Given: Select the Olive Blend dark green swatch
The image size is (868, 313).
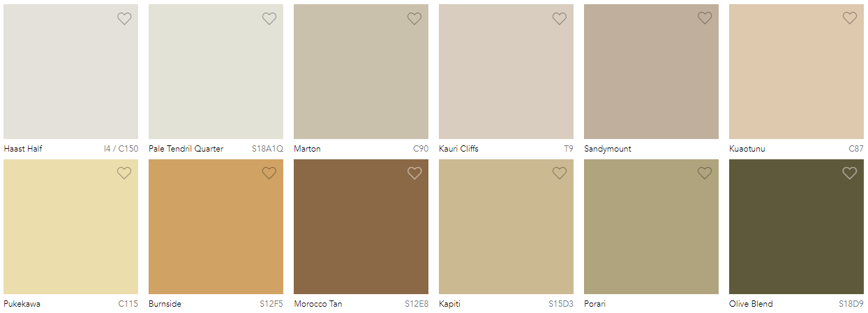Looking at the screenshot, I should 796,226.
